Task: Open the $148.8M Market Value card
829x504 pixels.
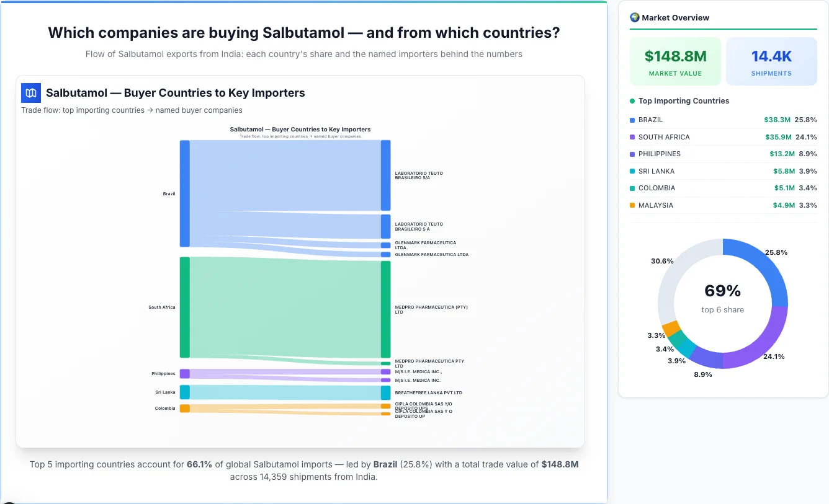Action: click(675, 61)
